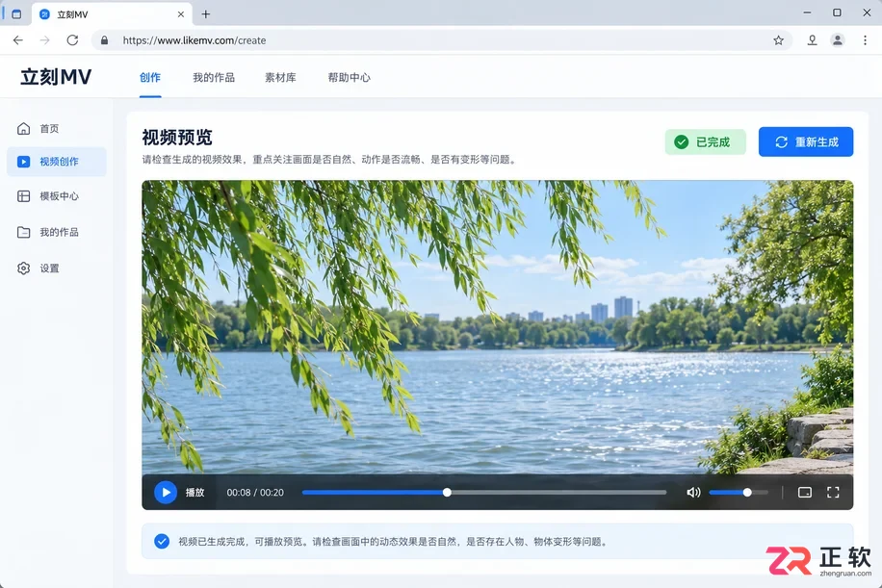The height and width of the screenshot is (588, 882).
Task: Click the 立刻MV browser tab title
Action: pos(72,14)
